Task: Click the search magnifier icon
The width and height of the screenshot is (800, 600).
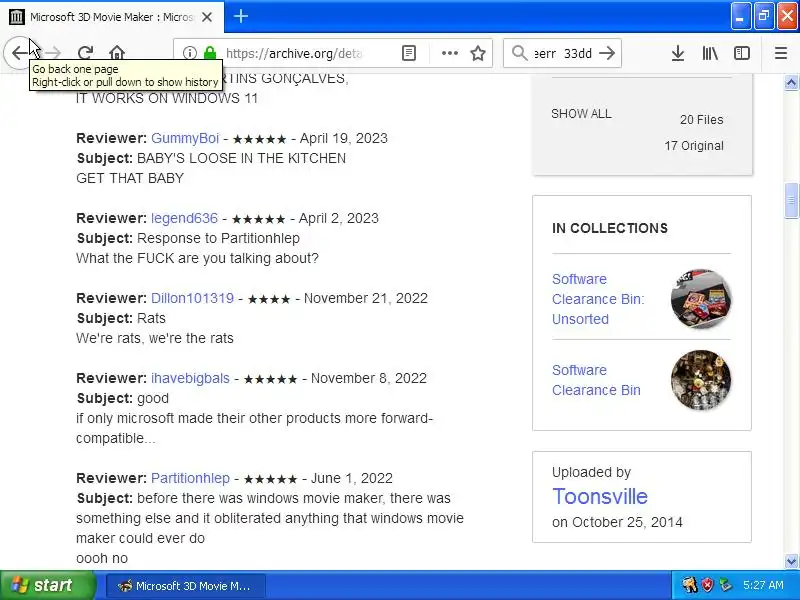Action: (x=519, y=53)
